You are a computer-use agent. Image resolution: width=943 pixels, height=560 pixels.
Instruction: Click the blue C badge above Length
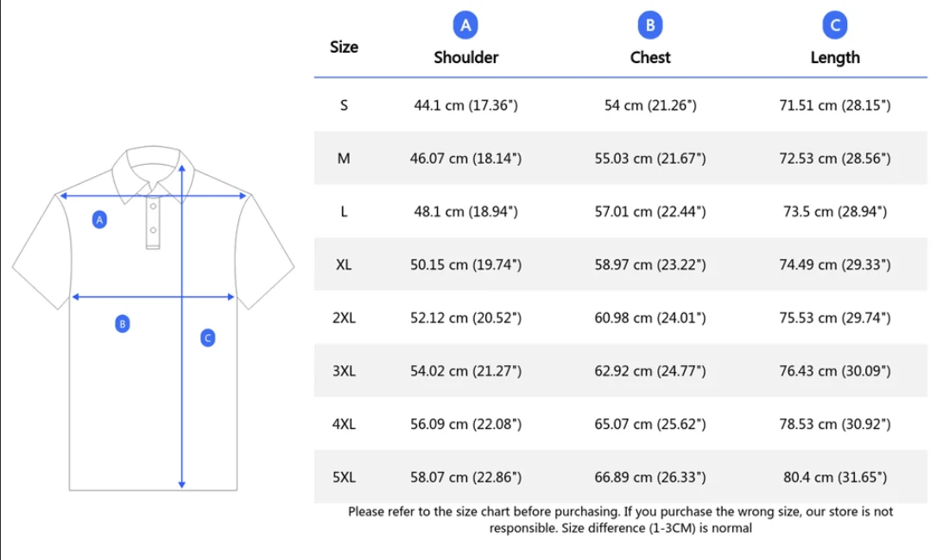(x=835, y=25)
